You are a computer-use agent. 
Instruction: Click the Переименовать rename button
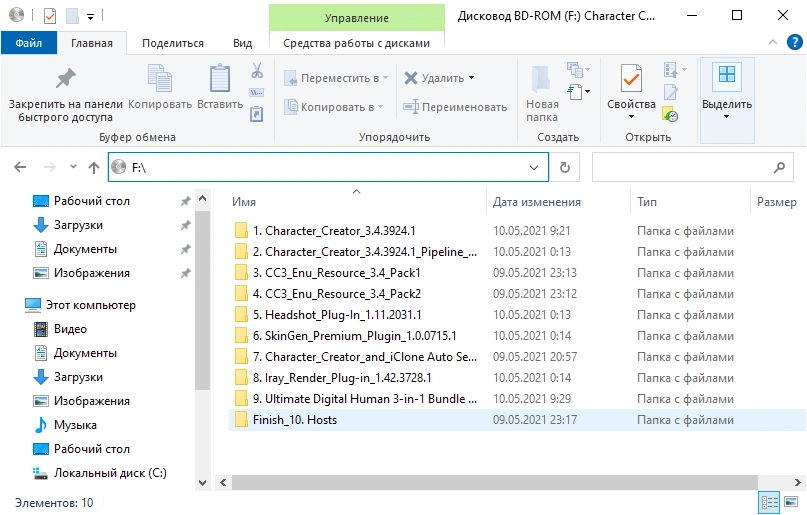455,107
